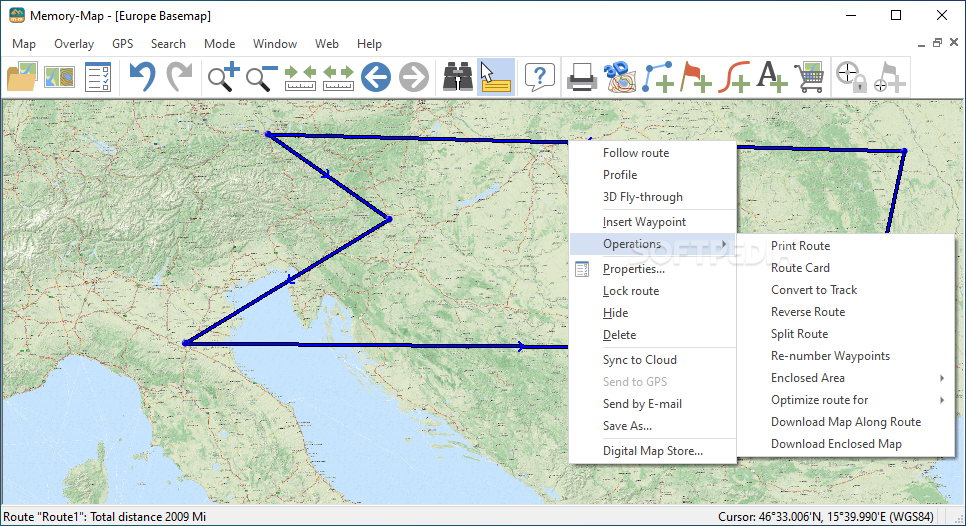Click the grayed mark at GPS position icon
The width and height of the screenshot is (966, 526).
tap(890, 77)
